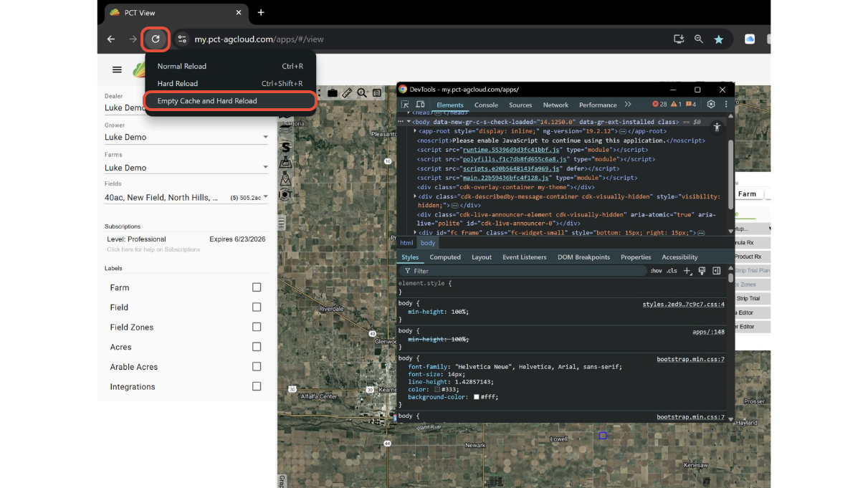Click the 28 errors counter in DevTools

click(659, 105)
